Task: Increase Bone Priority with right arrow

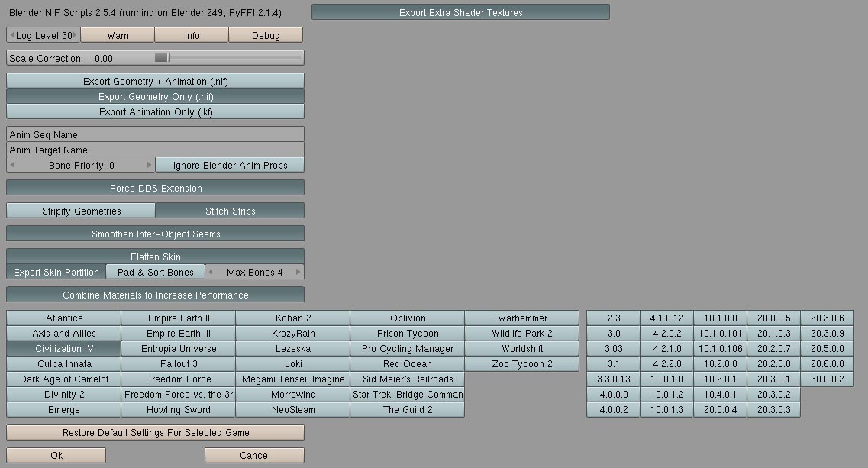Action: pos(149,164)
